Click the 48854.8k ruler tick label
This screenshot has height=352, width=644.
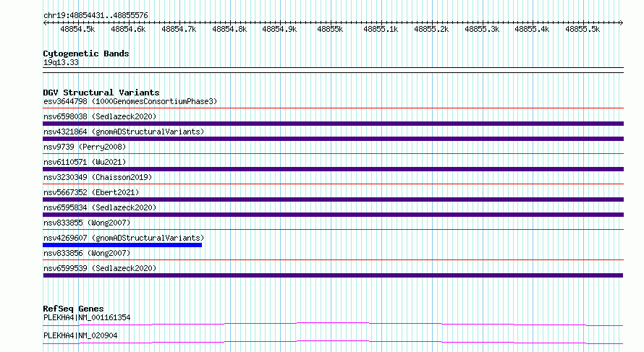pyautogui.click(x=229, y=30)
